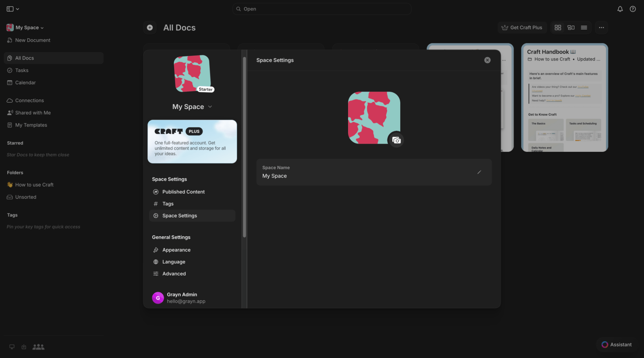Expand the My Space switcher in the sidebar
Viewport: 644px width, 358px height.
(x=25, y=27)
